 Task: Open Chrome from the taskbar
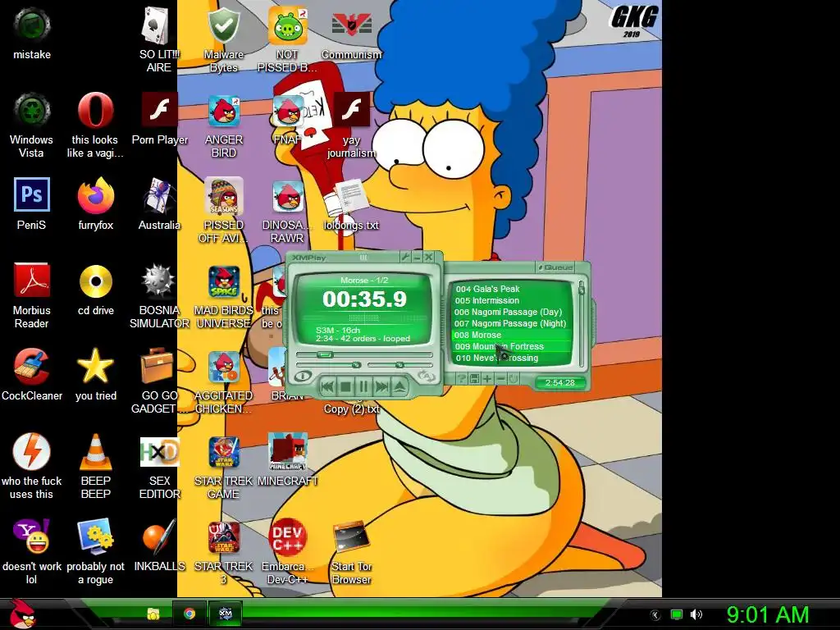pyautogui.click(x=189, y=614)
